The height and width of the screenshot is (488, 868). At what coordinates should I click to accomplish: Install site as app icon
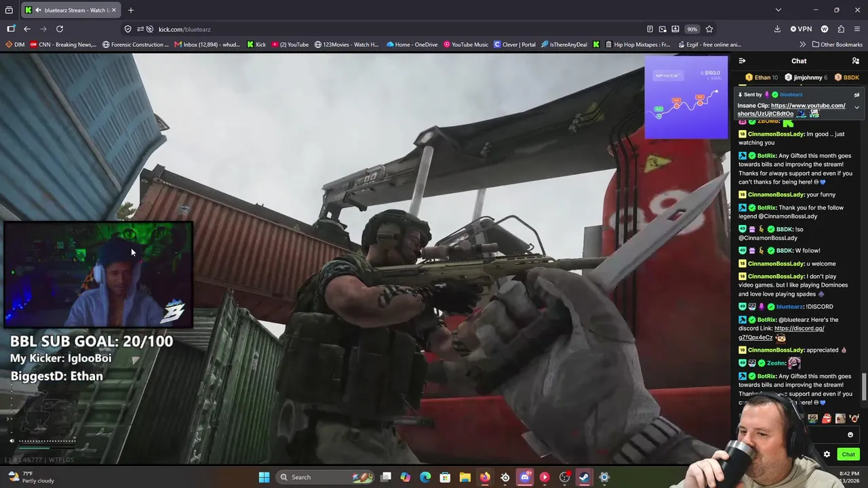click(x=675, y=29)
